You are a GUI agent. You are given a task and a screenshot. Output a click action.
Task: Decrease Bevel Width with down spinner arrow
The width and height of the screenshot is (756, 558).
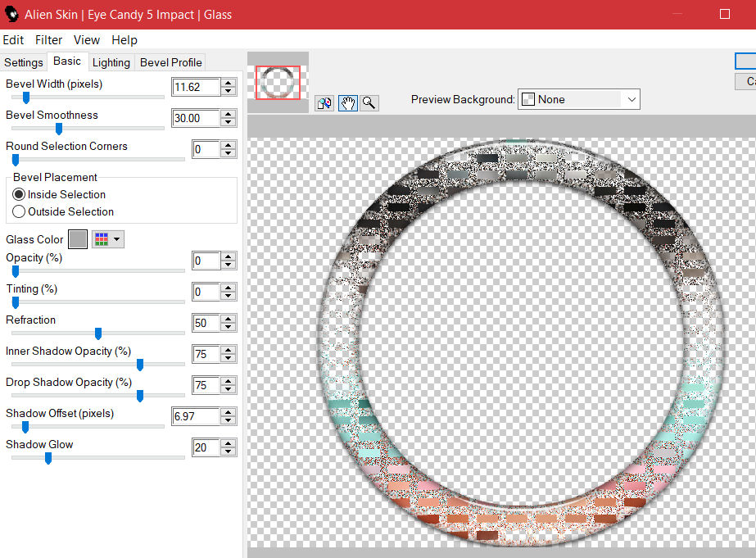coord(229,92)
